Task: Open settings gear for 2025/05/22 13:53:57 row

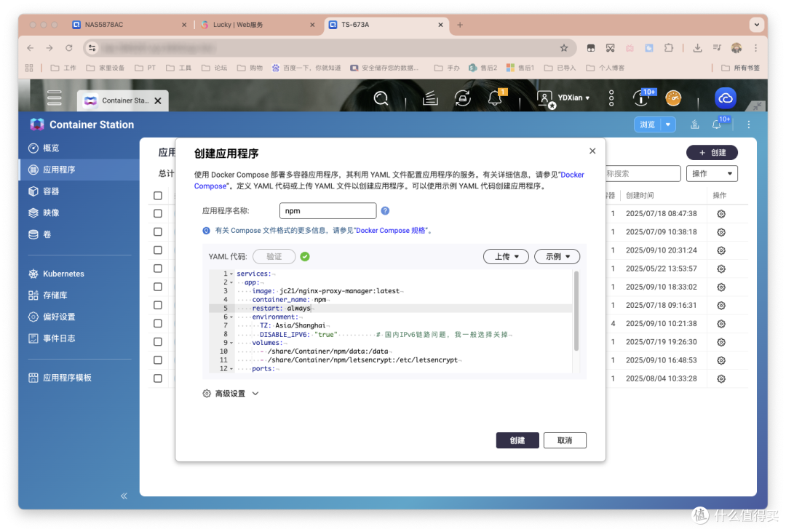Action: pos(720,269)
